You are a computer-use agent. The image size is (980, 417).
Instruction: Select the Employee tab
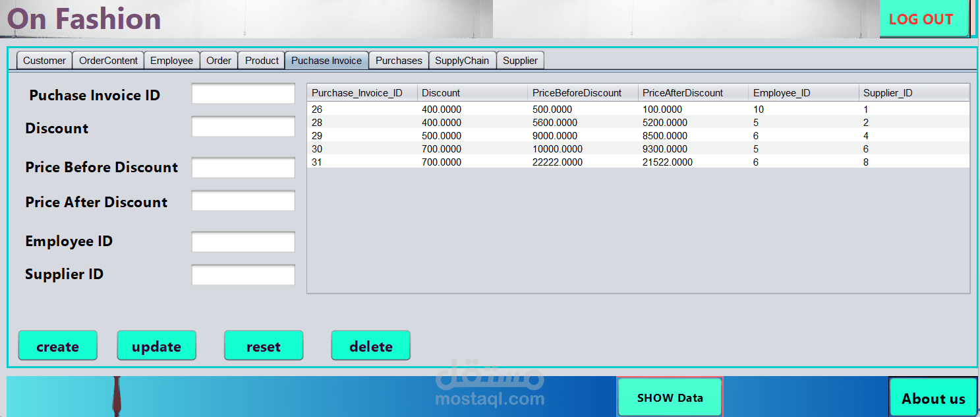click(171, 60)
